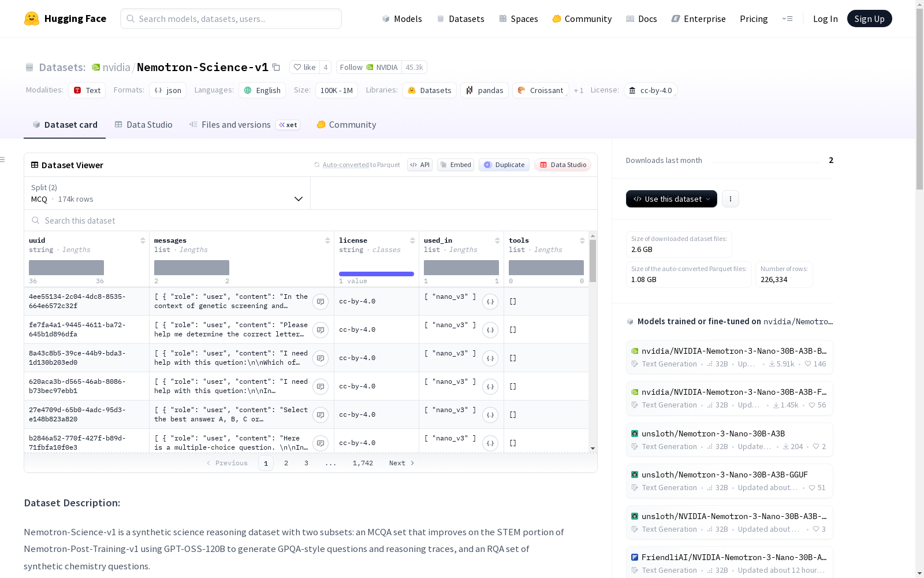Open the Use this dataset dropdown
Image resolution: width=924 pixels, height=578 pixels.
point(672,199)
